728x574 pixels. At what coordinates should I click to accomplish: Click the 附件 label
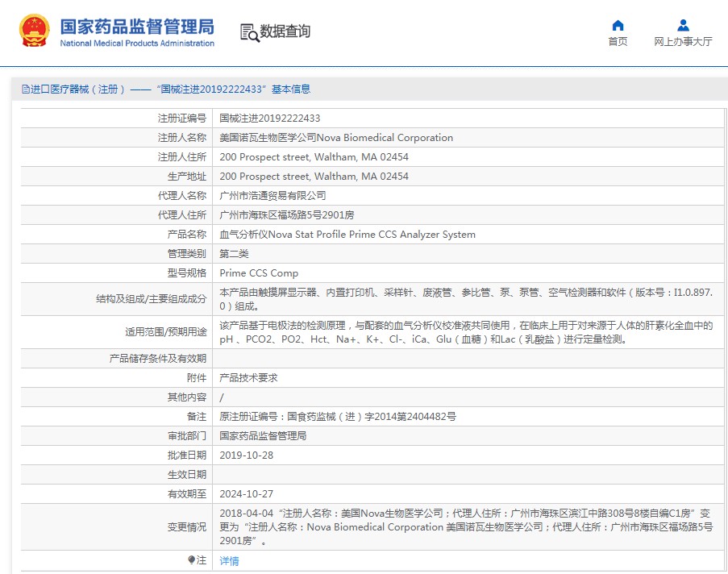[x=197, y=378]
